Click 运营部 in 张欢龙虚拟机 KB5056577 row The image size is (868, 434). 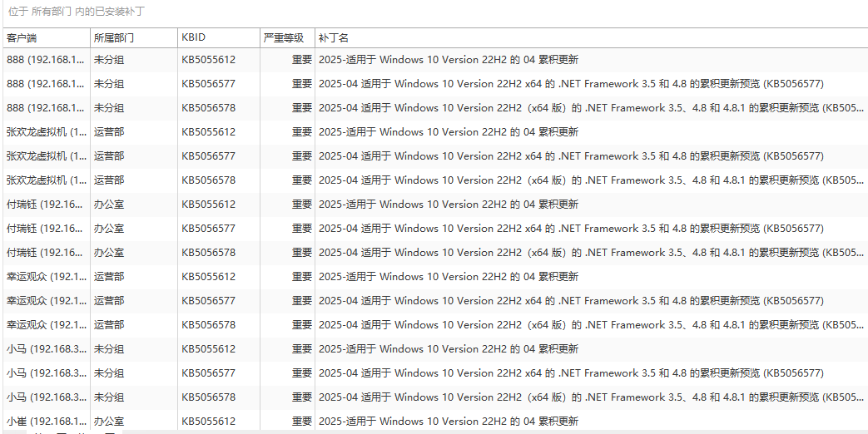tap(108, 156)
